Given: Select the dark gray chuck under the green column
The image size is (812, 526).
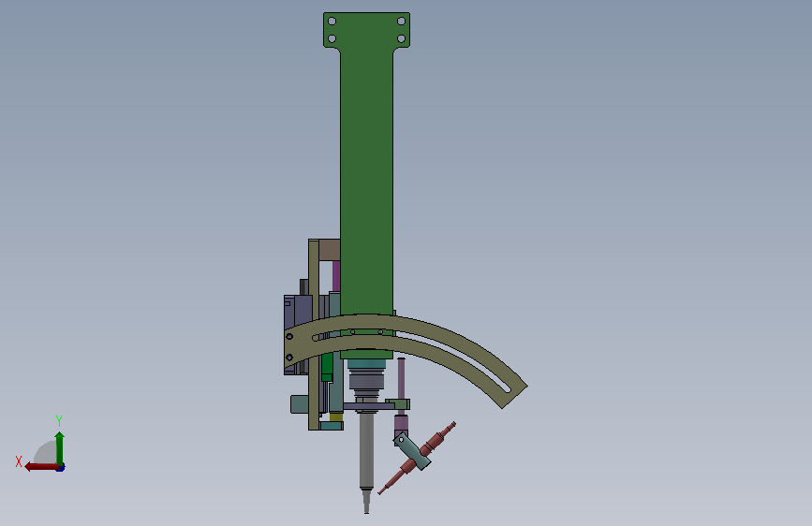Looking at the screenshot, I should pyautogui.click(x=366, y=383).
